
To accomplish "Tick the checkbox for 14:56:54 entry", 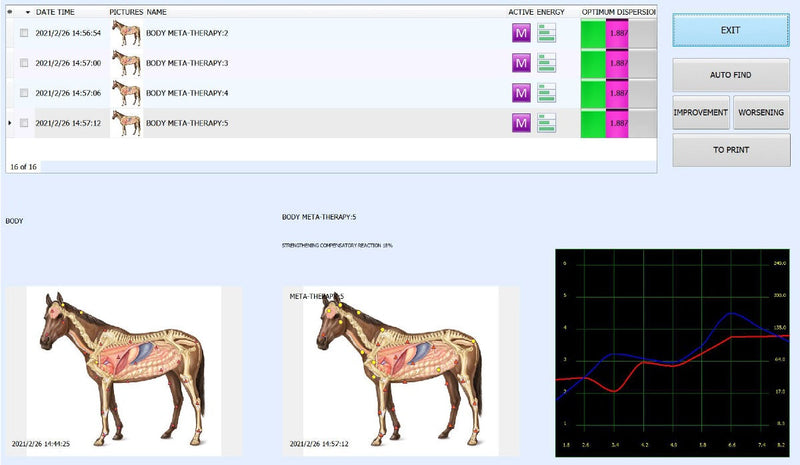I will (x=24, y=33).
